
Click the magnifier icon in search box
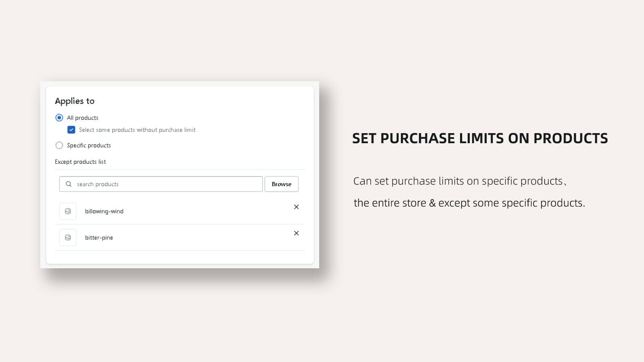point(69,184)
